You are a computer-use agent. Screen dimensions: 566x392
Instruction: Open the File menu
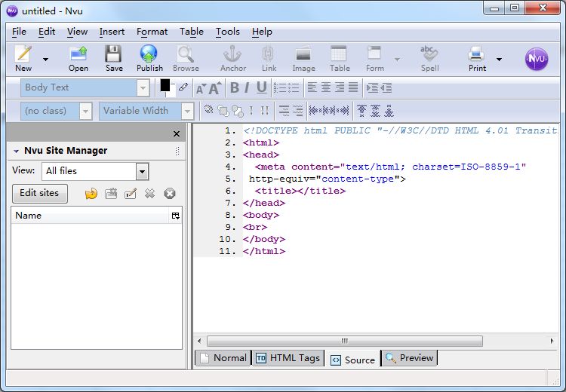click(19, 32)
